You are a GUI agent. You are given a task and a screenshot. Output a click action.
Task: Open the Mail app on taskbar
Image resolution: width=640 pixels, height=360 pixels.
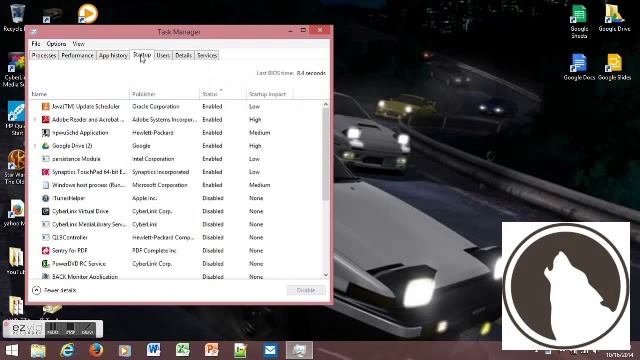pos(270,351)
